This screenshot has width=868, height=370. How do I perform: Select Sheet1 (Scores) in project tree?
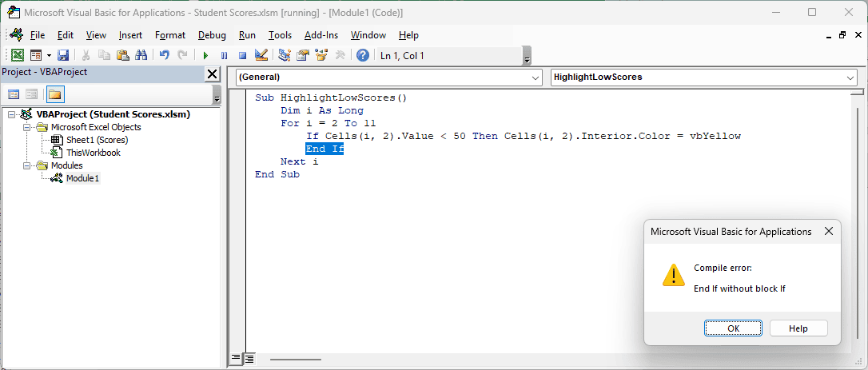(x=97, y=140)
